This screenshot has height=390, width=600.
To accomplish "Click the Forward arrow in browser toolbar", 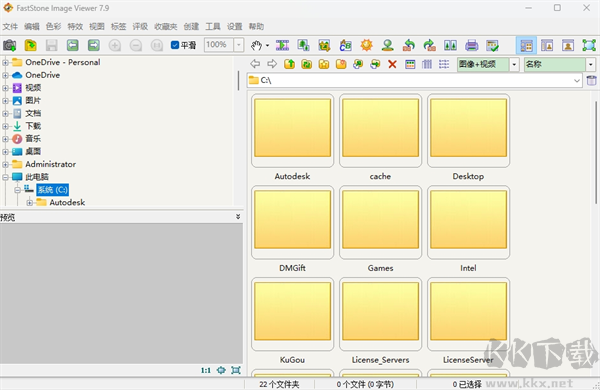I will coord(272,64).
